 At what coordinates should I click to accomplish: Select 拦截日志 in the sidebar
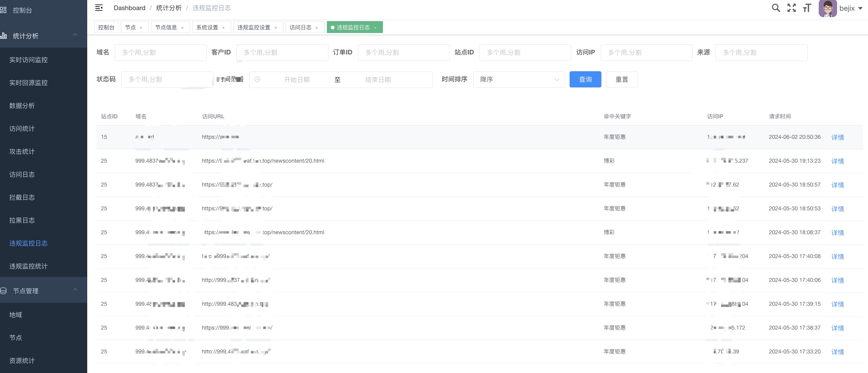click(22, 197)
